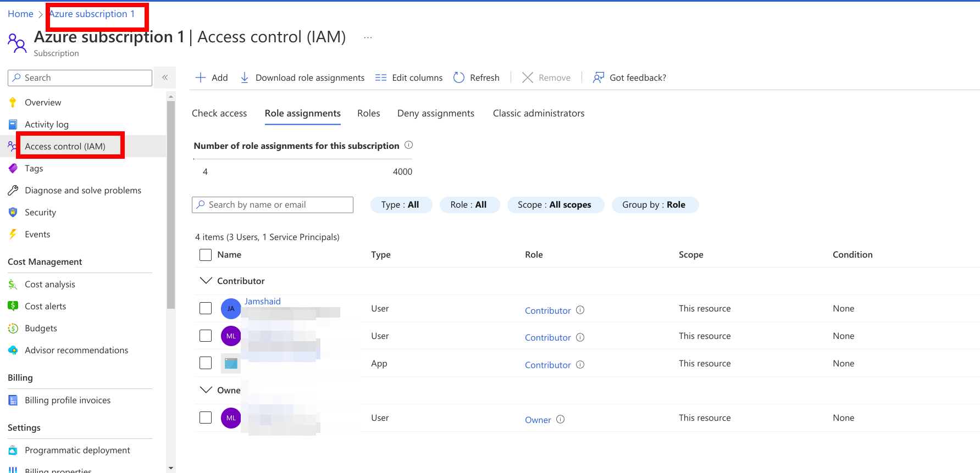980x473 pixels.
Task: Click the Remove button
Action: 546,77
